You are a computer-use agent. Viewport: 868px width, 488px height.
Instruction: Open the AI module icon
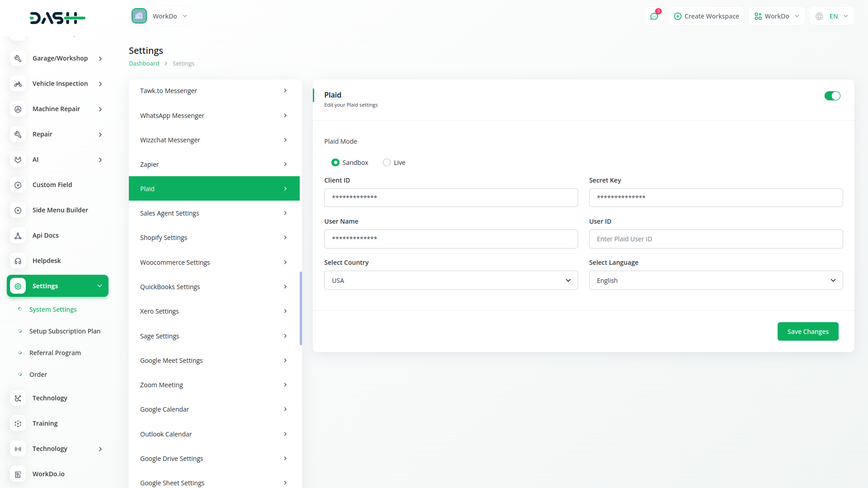tap(18, 160)
